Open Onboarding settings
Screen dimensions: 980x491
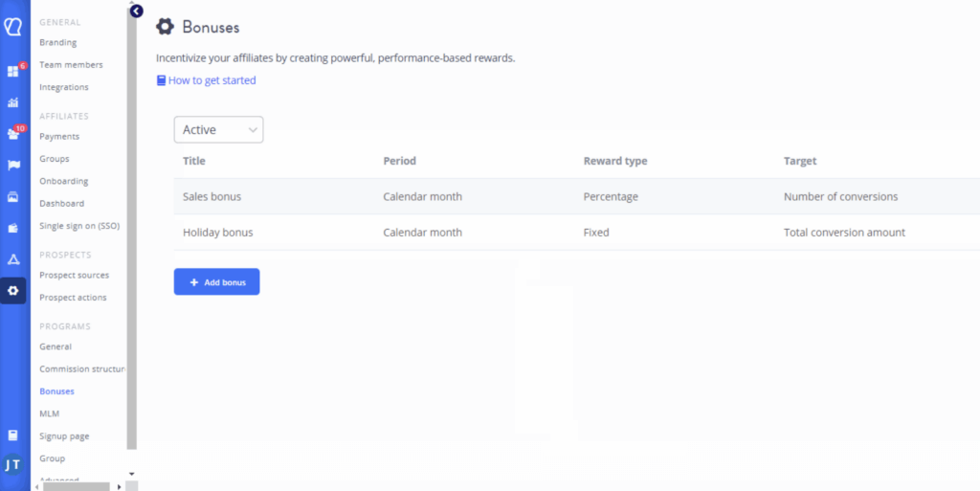click(x=64, y=181)
